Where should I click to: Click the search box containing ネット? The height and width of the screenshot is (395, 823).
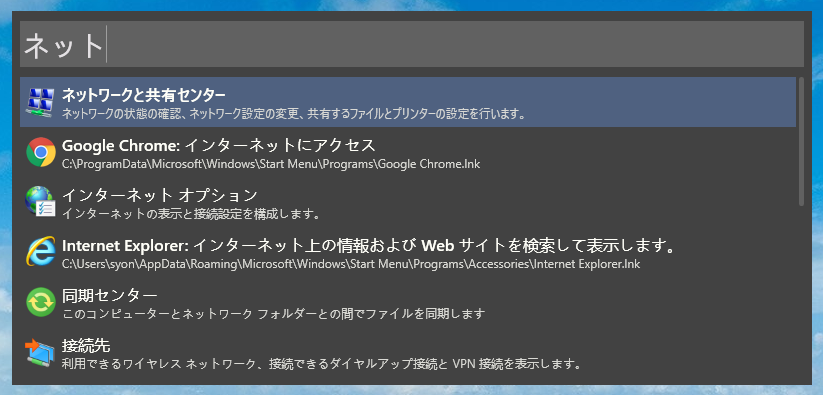coord(412,44)
